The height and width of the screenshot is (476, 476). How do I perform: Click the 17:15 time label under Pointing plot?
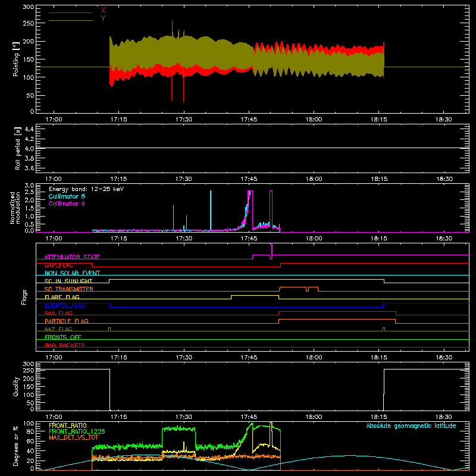pos(118,120)
